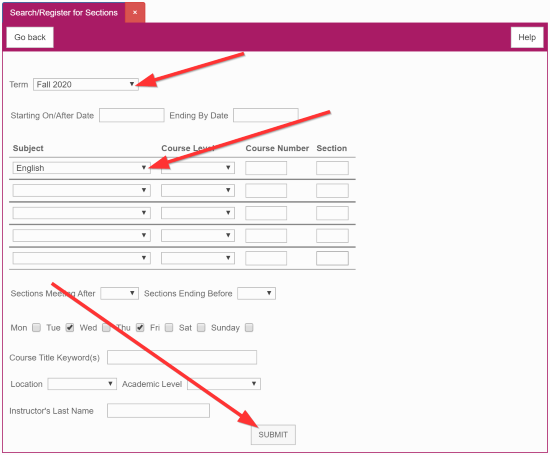Open the second row Course Level dropdown
The height and width of the screenshot is (455, 550).
(198, 190)
